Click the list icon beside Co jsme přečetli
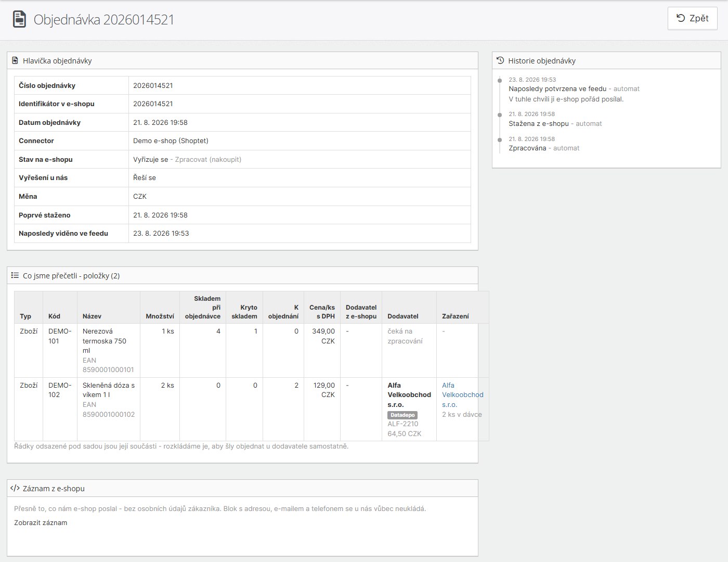The width and height of the screenshot is (728, 562). click(x=15, y=275)
